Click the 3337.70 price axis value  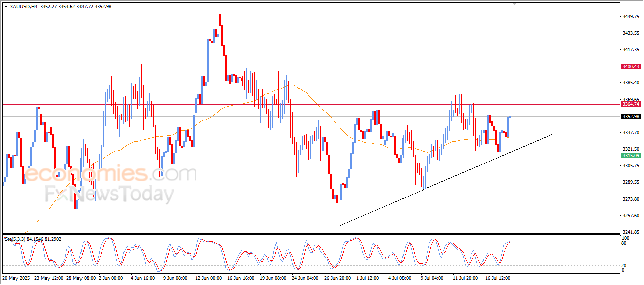click(632, 133)
